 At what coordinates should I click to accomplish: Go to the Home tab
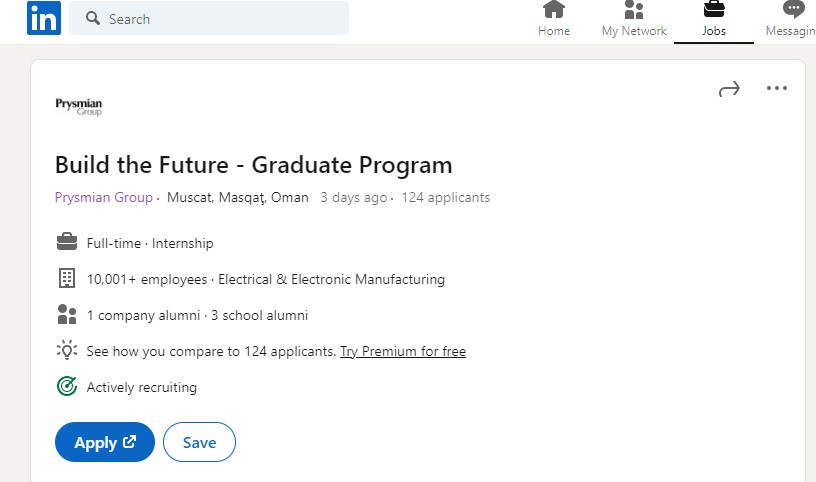(x=554, y=19)
